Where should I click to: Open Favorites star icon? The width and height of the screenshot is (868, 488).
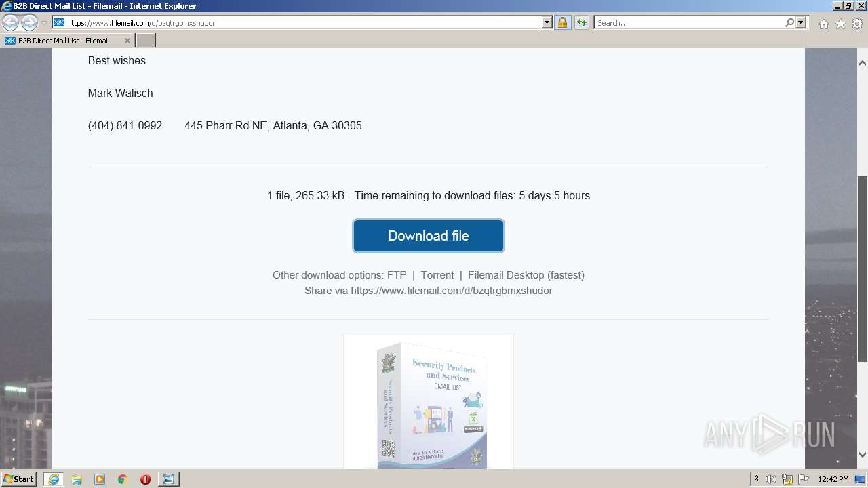(x=840, y=24)
